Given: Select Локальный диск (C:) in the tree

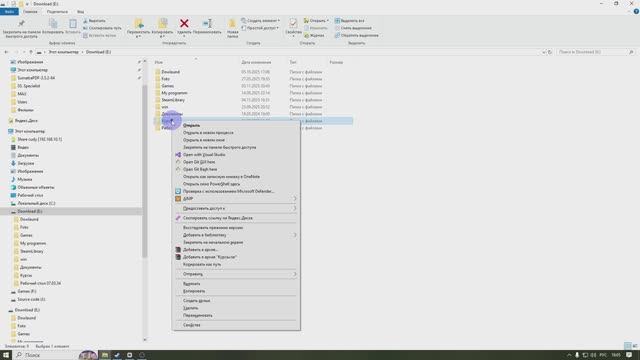Looking at the screenshot, I should [x=36, y=203].
